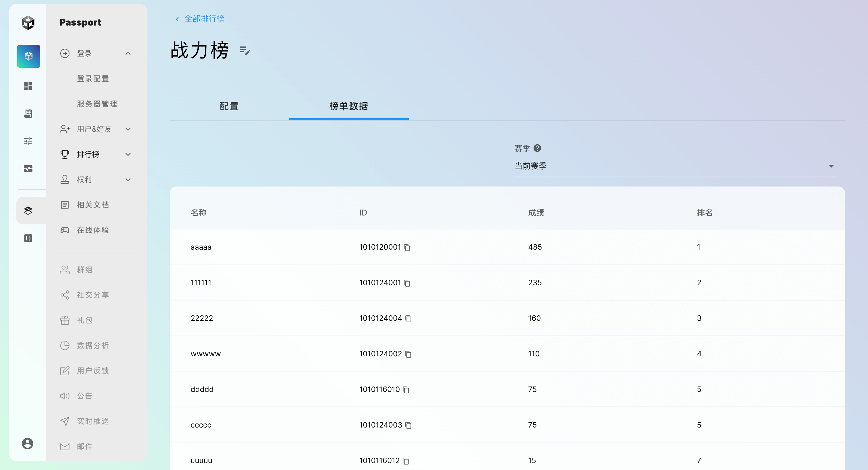
Task: Expand the 用户&好友 menu section
Action: tap(128, 129)
